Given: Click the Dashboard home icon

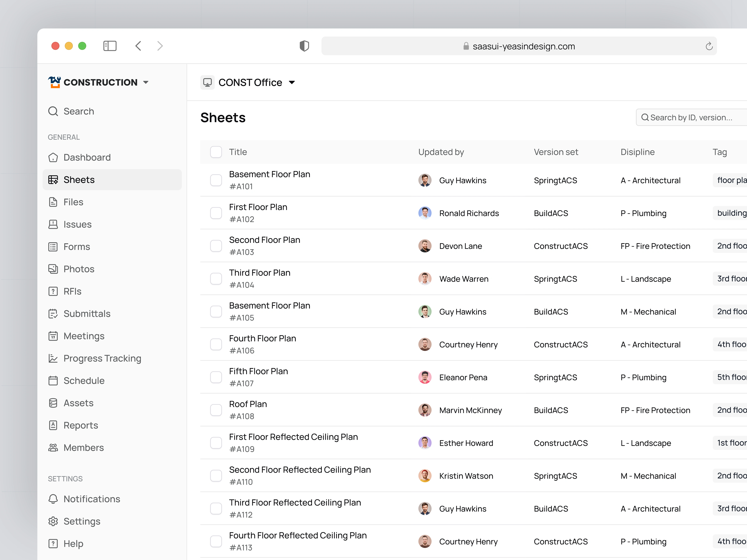Looking at the screenshot, I should [53, 157].
